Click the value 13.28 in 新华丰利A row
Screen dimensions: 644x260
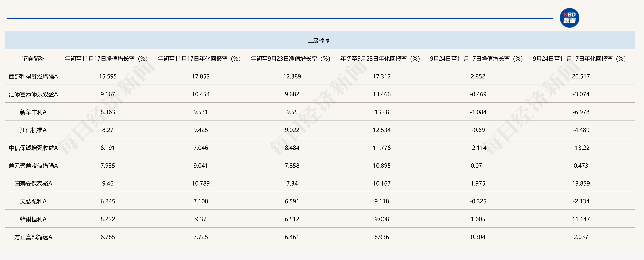(x=382, y=112)
